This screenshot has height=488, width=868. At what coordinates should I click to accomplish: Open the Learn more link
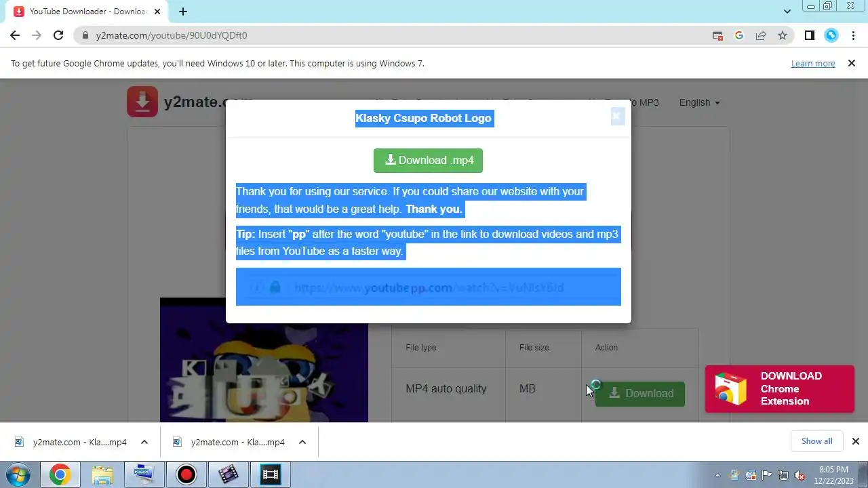pos(813,63)
